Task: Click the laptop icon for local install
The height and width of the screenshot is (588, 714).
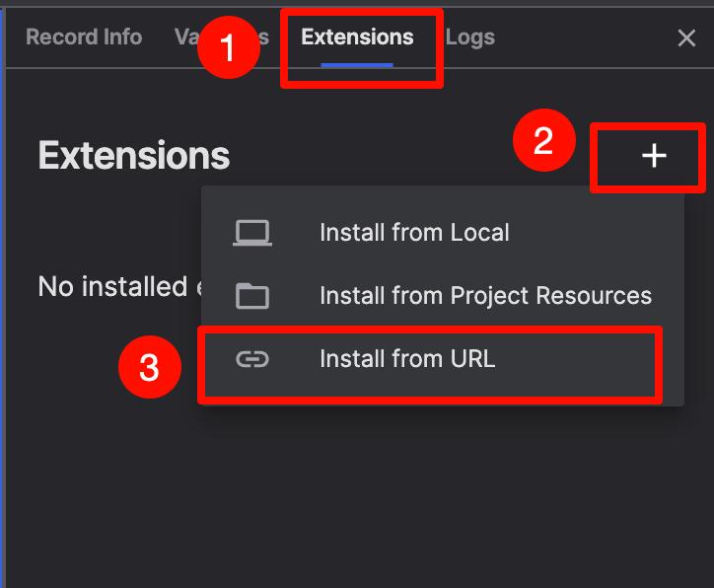Action: 252,233
